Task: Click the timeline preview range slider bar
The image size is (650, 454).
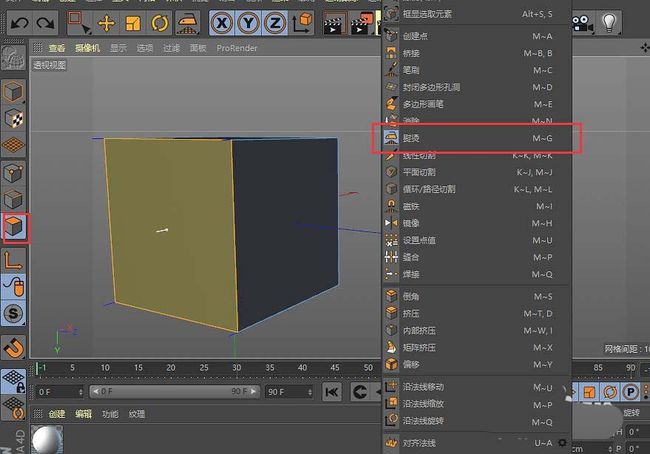Action: coord(175,391)
